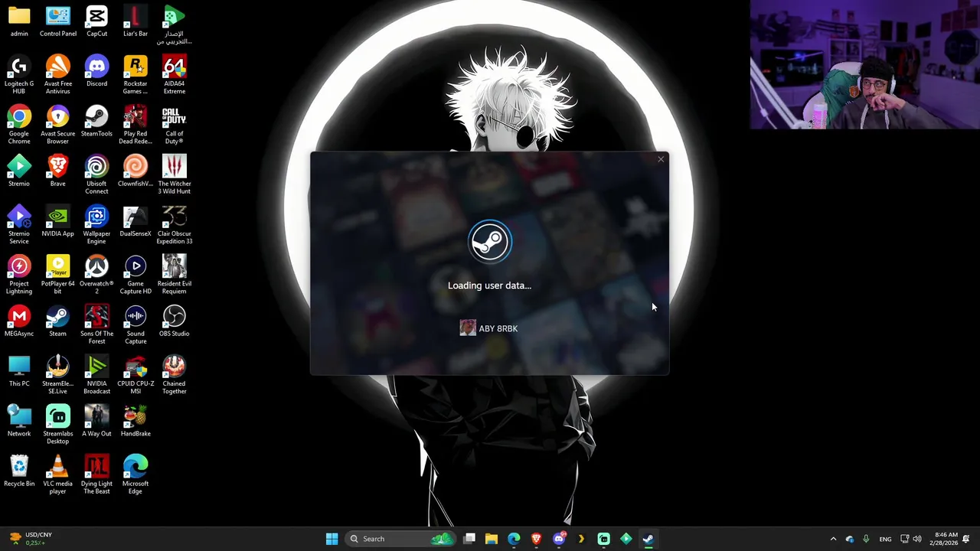Launch the CPUID CPU-Z MSI shortcut
The width and height of the screenshot is (980, 551).
click(136, 374)
